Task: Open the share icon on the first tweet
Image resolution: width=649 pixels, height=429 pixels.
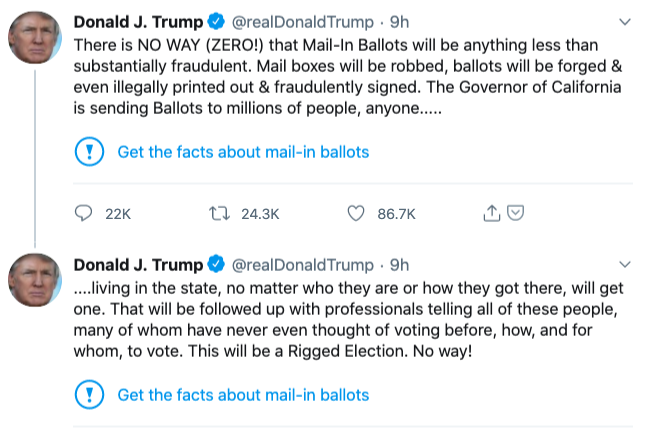Action: 491,213
